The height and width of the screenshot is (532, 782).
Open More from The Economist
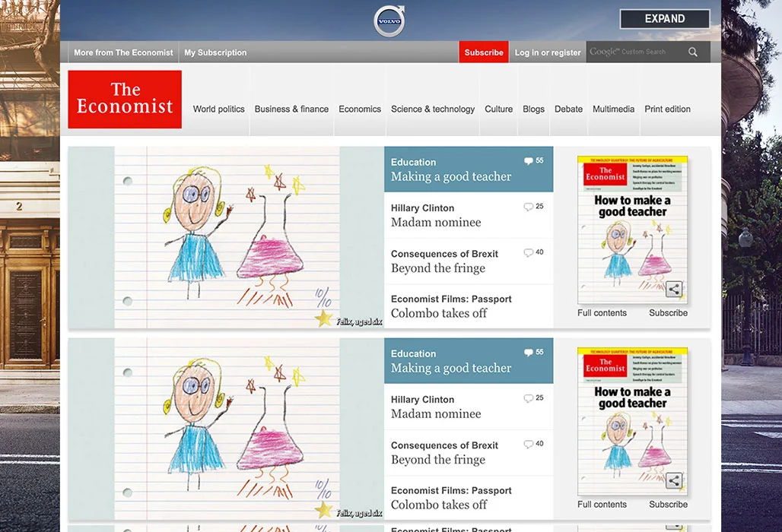(x=123, y=52)
